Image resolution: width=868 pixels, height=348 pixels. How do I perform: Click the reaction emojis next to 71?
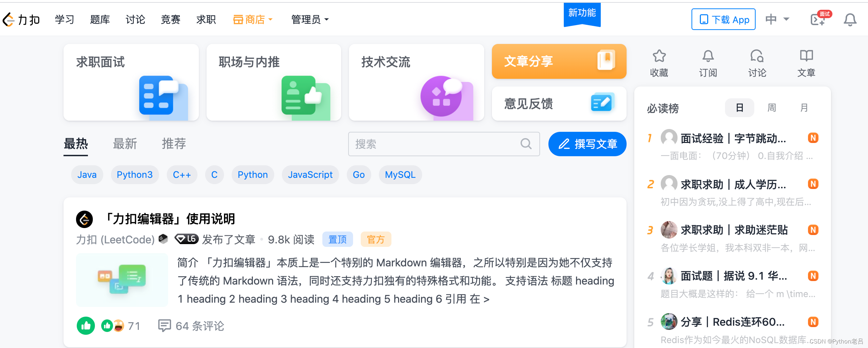click(113, 326)
